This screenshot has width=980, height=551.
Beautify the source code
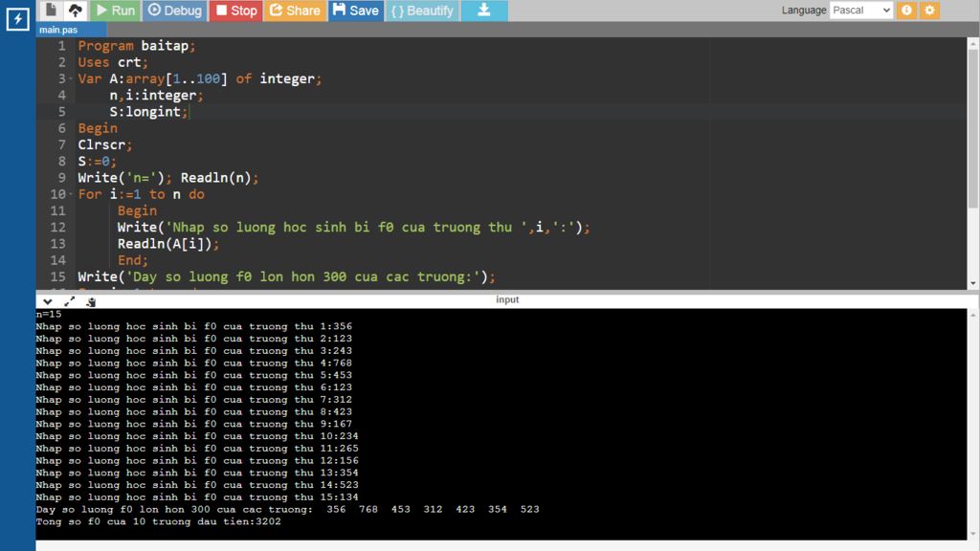click(422, 10)
